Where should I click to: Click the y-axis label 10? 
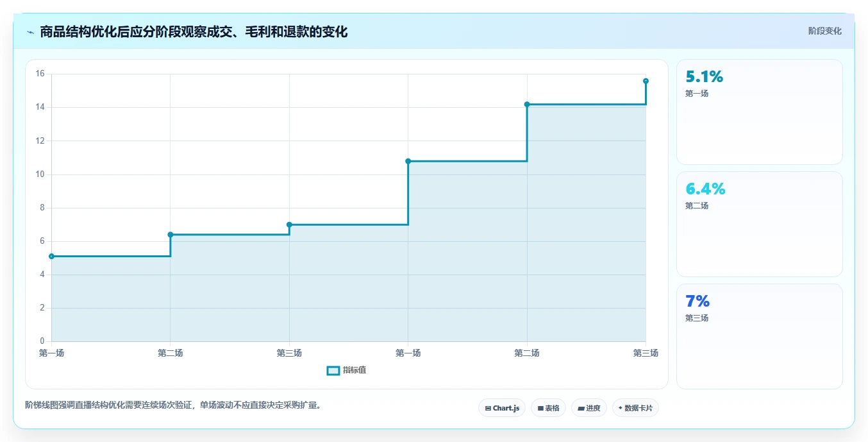pos(40,174)
